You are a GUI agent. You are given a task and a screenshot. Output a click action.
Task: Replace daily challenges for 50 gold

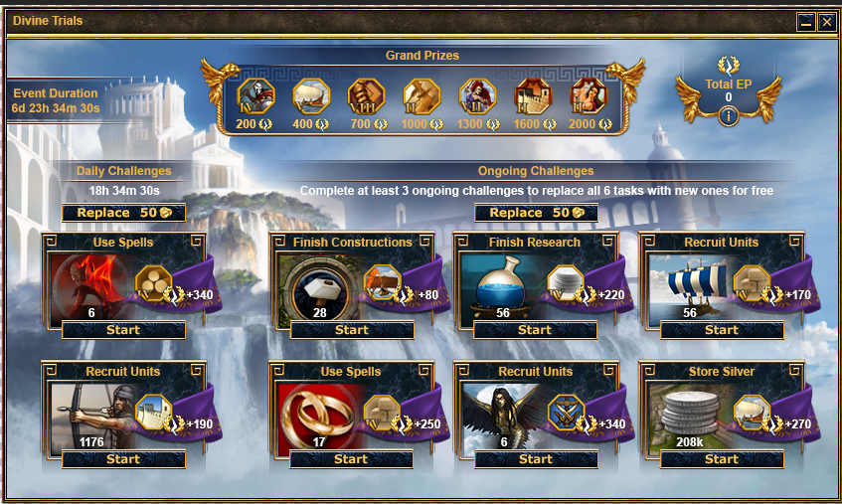coord(123,213)
